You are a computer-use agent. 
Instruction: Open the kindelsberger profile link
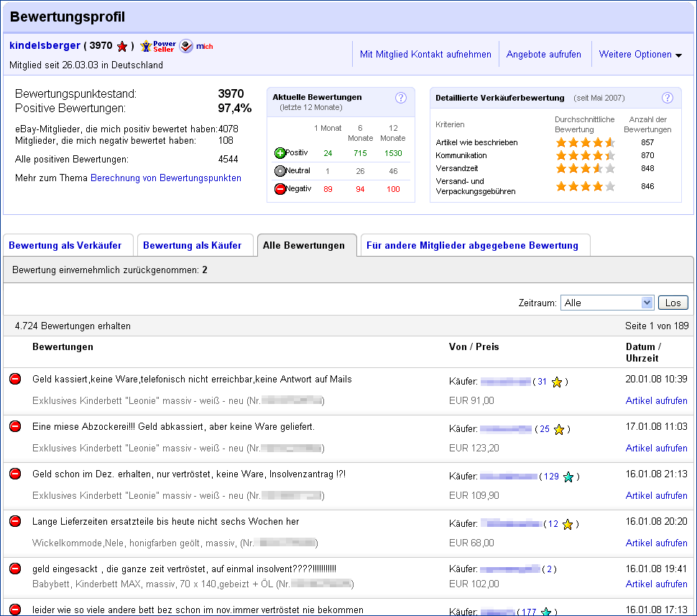45,45
